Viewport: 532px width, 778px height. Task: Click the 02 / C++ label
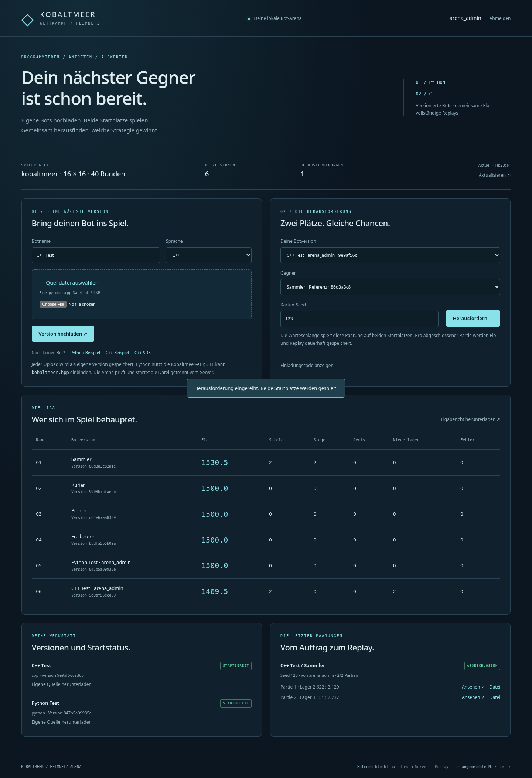coord(426,94)
